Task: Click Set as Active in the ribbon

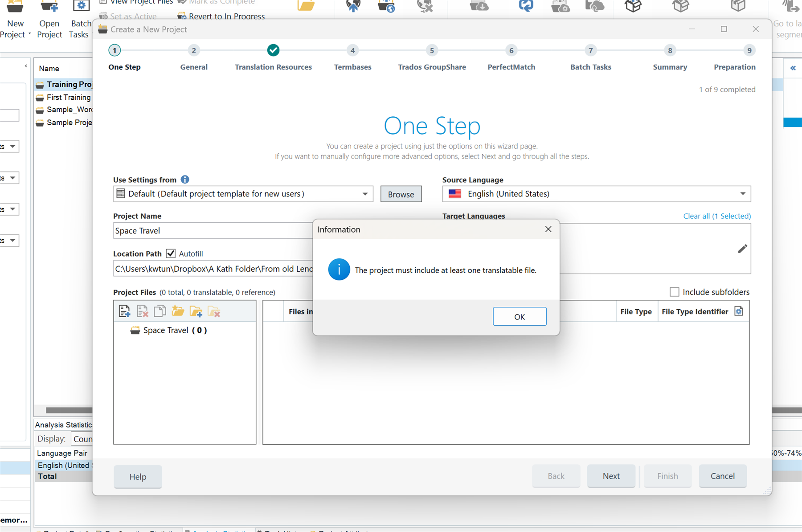Action: point(128,16)
